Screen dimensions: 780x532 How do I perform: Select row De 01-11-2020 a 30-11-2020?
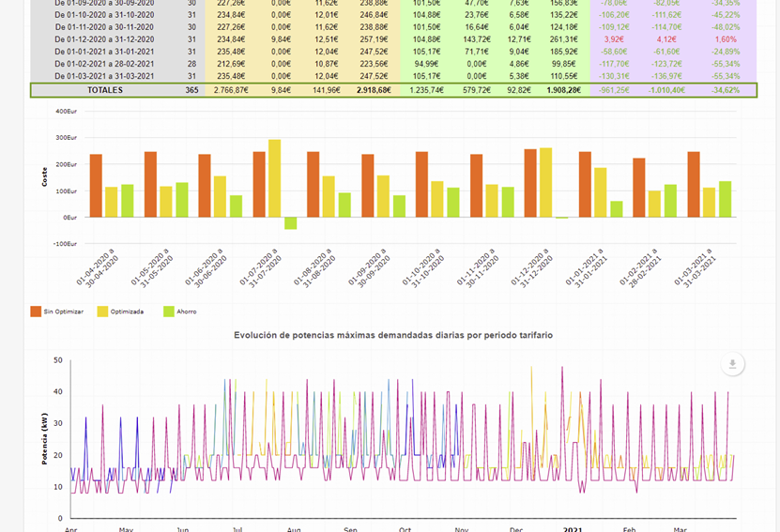(x=393, y=27)
